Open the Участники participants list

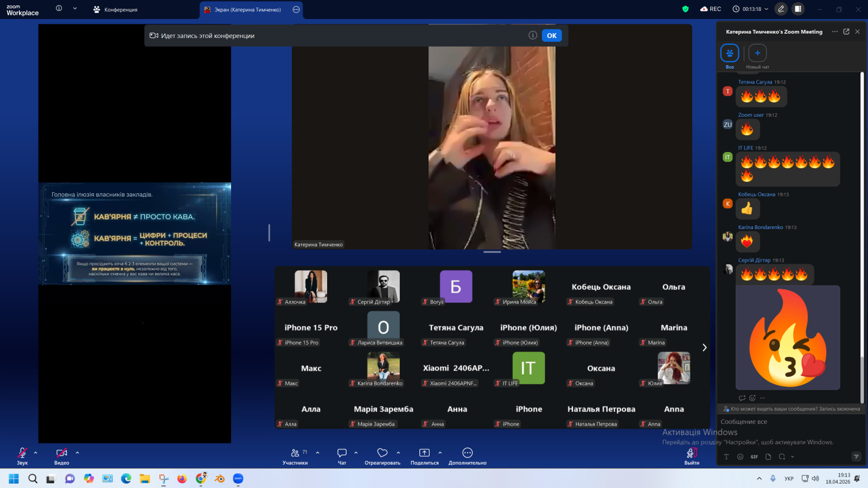pyautogui.click(x=295, y=453)
